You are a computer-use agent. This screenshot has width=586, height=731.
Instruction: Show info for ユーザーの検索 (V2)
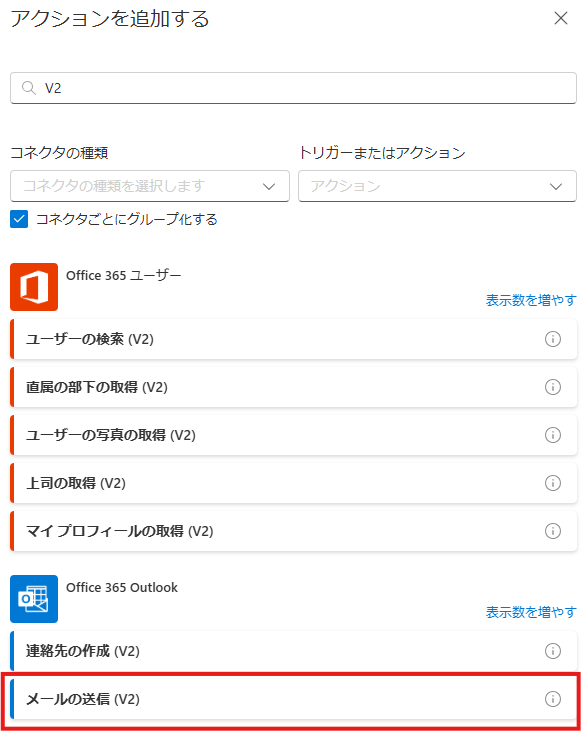pyautogui.click(x=553, y=339)
